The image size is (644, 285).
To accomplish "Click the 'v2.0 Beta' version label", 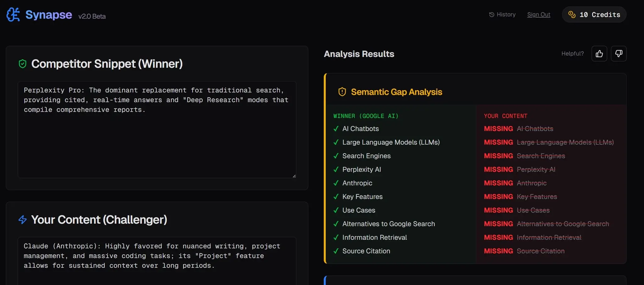I will (x=92, y=16).
